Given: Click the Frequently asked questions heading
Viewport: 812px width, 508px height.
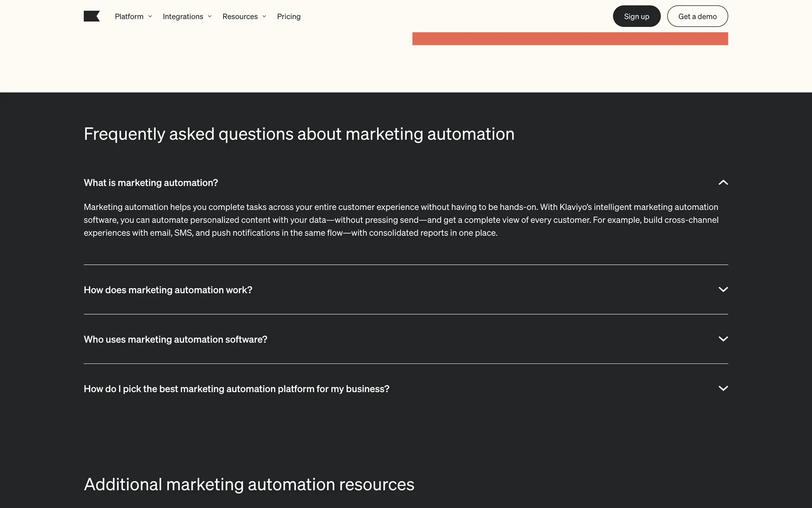Looking at the screenshot, I should point(299,134).
